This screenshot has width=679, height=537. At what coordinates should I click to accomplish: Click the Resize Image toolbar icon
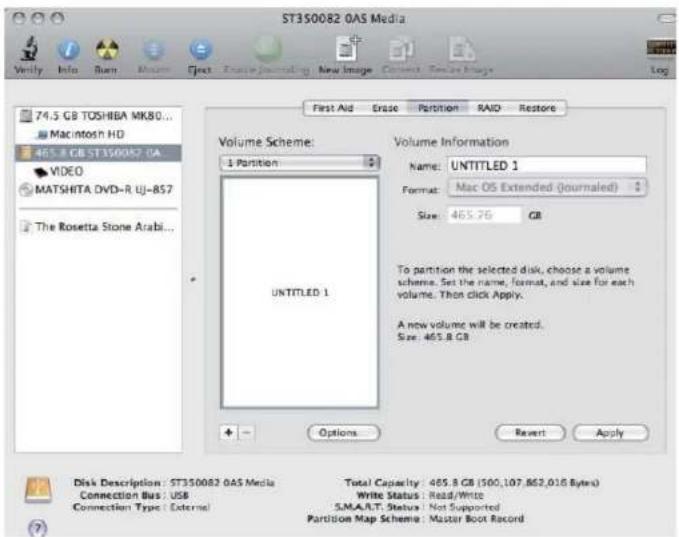click(461, 49)
